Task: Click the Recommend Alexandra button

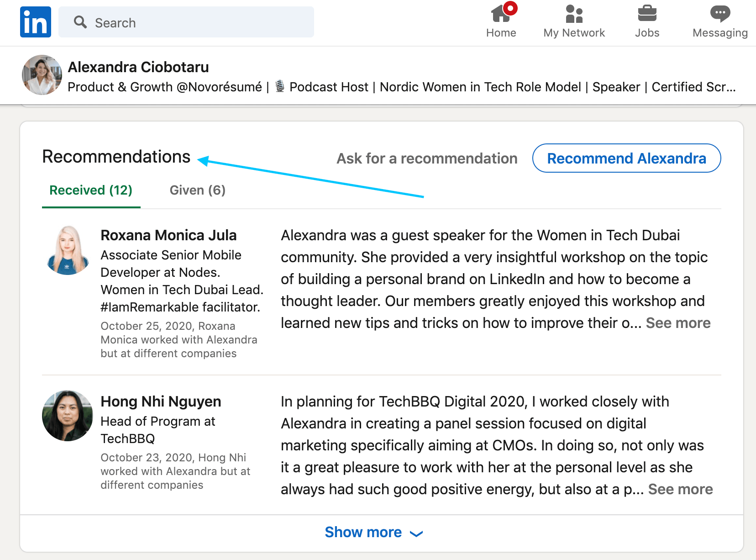Action: click(x=626, y=158)
